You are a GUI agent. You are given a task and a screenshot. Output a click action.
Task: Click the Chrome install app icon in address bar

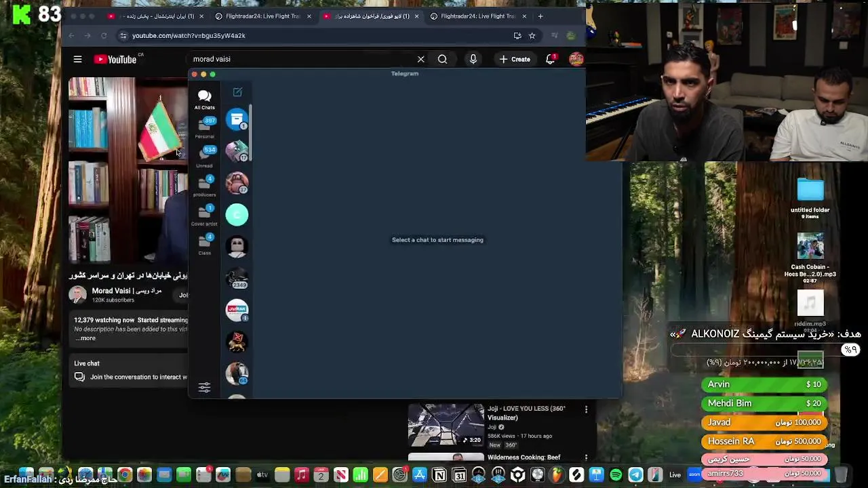click(517, 35)
